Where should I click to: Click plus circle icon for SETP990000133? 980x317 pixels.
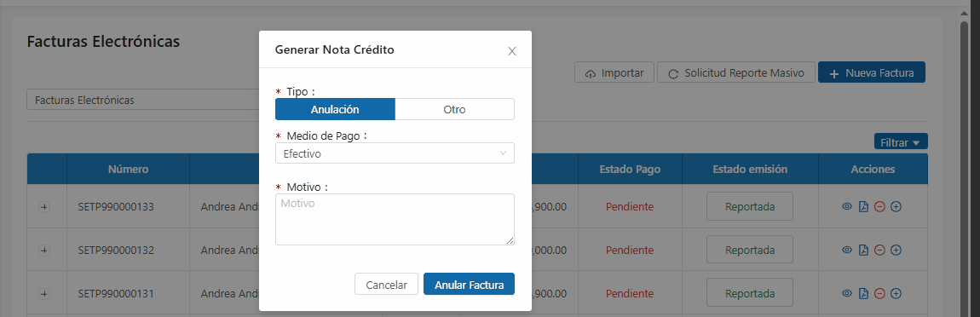[x=896, y=206]
